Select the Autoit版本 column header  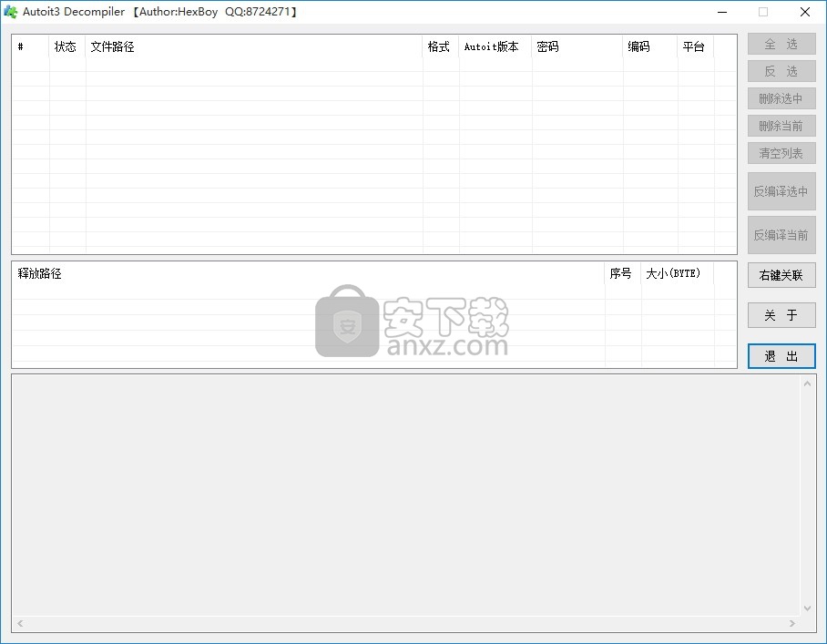[495, 47]
